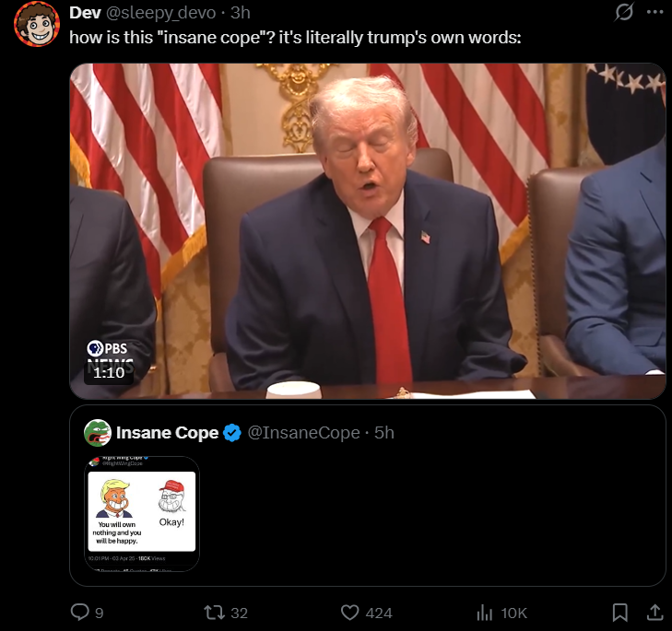The width and height of the screenshot is (672, 631).
Task: Reply to the post via comment icon
Action: click(80, 613)
